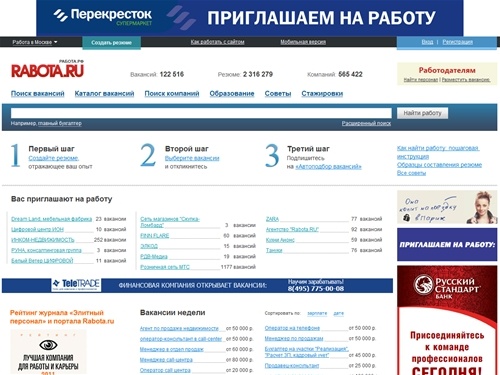Click the 'Регистрация' link
The image size is (500, 375).
pyautogui.click(x=458, y=42)
